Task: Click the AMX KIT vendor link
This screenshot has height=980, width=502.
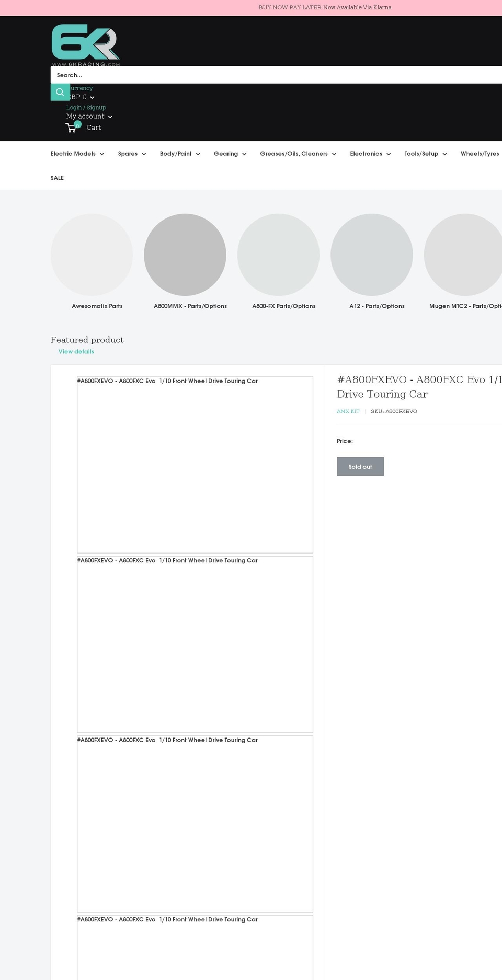Action: (x=348, y=412)
